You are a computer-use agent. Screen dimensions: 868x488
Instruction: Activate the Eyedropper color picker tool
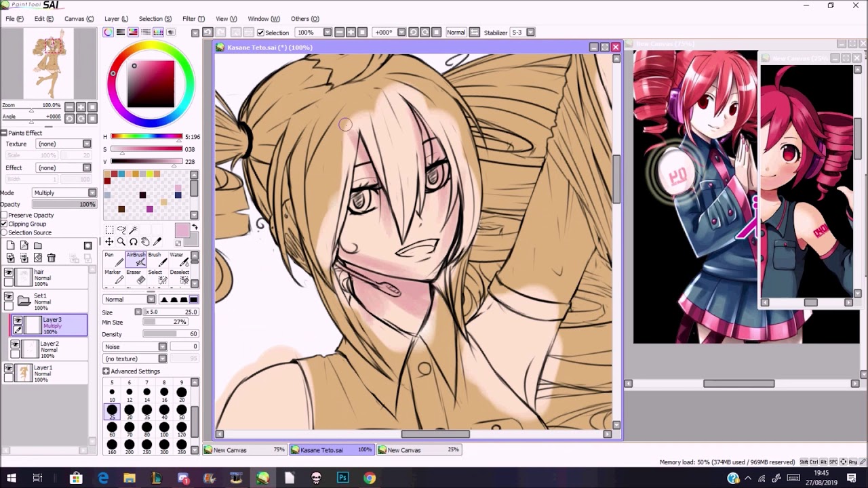[x=157, y=242]
